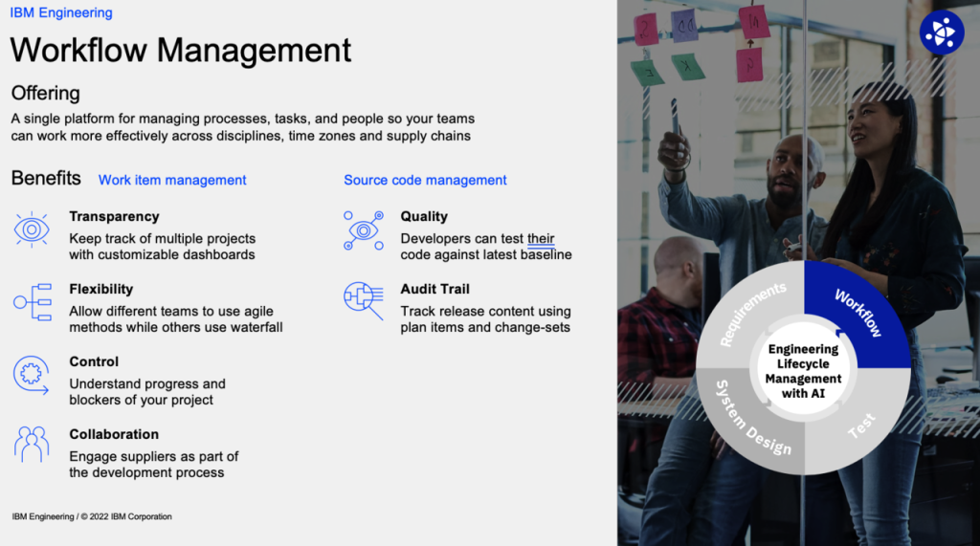Click the underlined word 'their'

point(541,239)
